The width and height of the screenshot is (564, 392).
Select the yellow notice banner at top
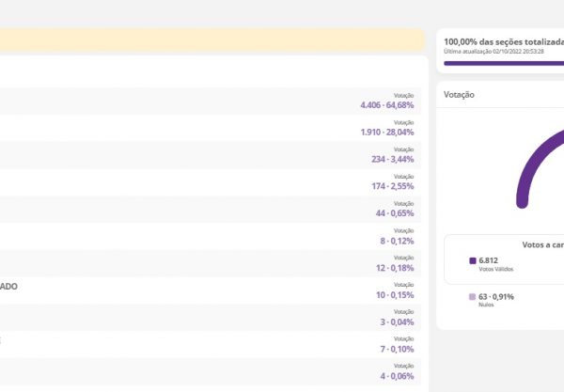tap(211, 39)
